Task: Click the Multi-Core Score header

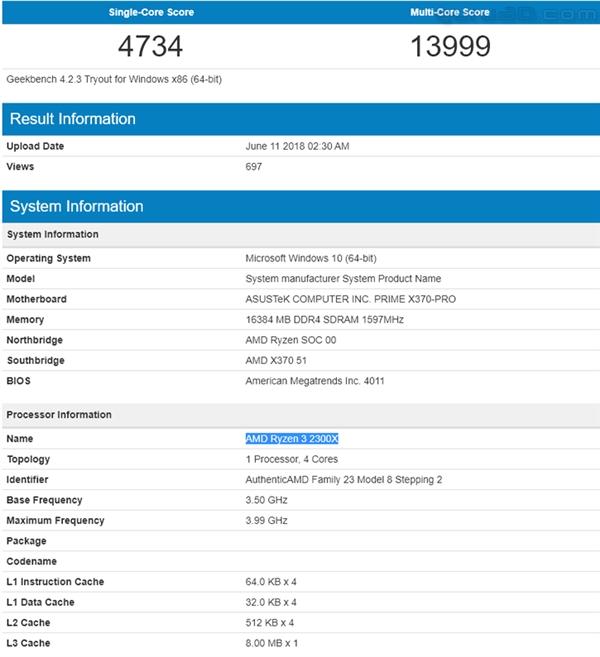Action: coord(450,13)
